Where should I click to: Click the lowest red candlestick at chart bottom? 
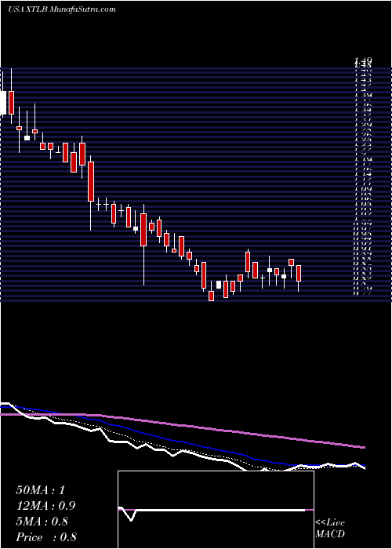tap(211, 296)
